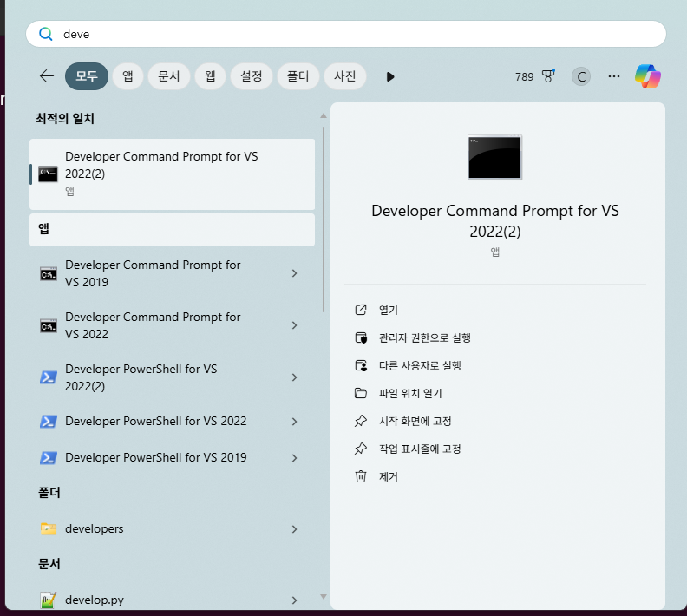Screen dimensions: 687x616
Task: Open the Copilot icon
Action: pos(647,76)
